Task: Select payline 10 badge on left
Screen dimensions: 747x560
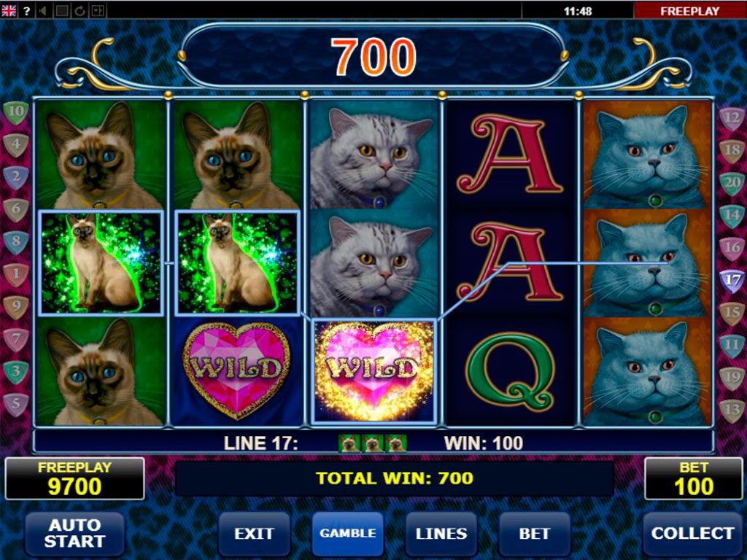Action: [16, 112]
